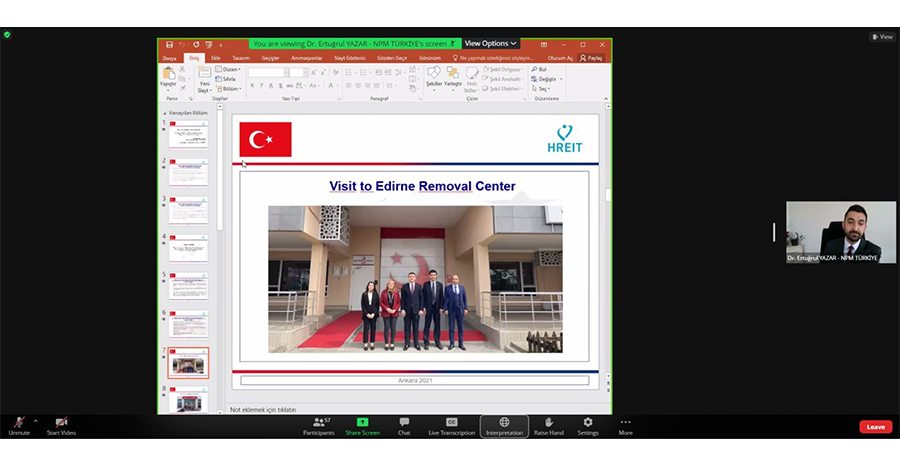
Task: Click the green encryption shield icon
Action: [7, 34]
